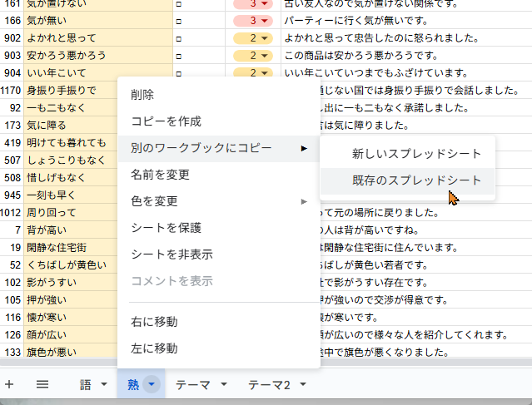532x405 pixels.
Task: Choose 右に移動 menu entry
Action: [219, 321]
